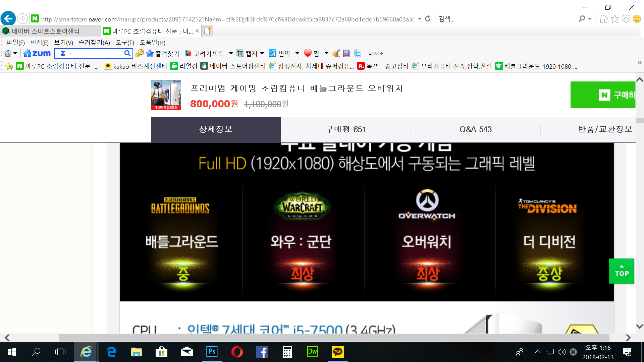Expand the 고려기프트 dropdown arrow
The image size is (644, 362).
[x=231, y=53]
